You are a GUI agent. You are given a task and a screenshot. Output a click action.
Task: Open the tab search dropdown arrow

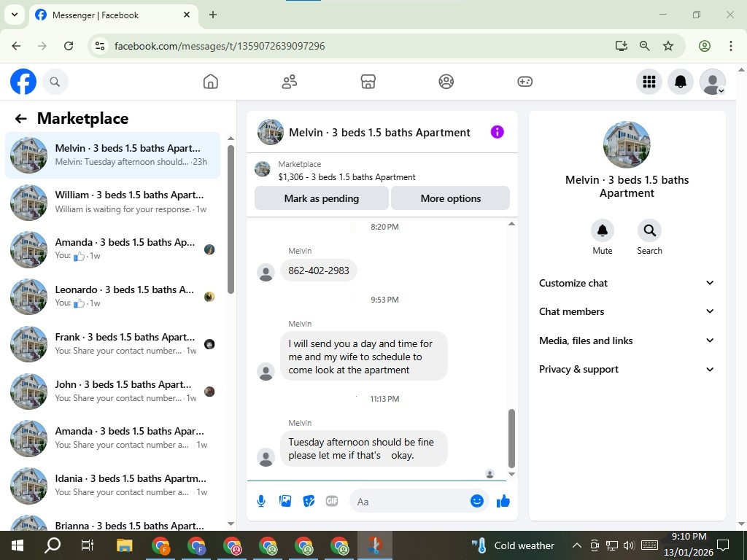pos(15,15)
